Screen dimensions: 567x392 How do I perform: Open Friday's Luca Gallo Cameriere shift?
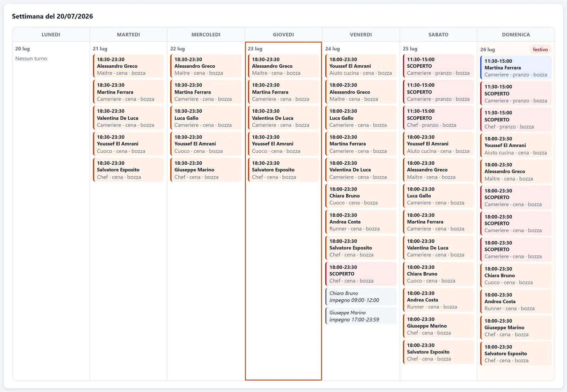[x=361, y=118]
